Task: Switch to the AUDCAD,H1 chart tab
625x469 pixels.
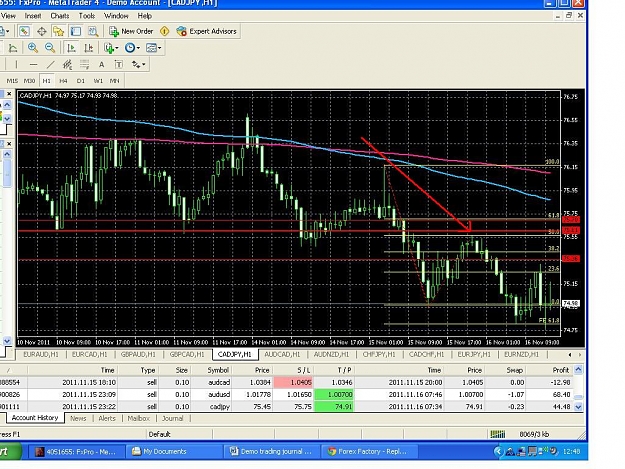Action: tap(282, 354)
